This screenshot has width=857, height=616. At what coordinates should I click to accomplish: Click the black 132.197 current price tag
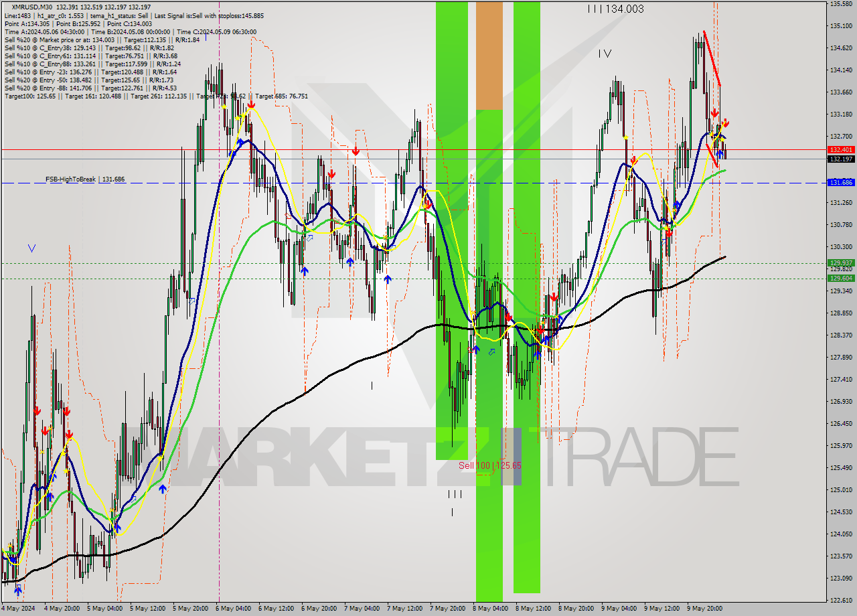(x=841, y=159)
